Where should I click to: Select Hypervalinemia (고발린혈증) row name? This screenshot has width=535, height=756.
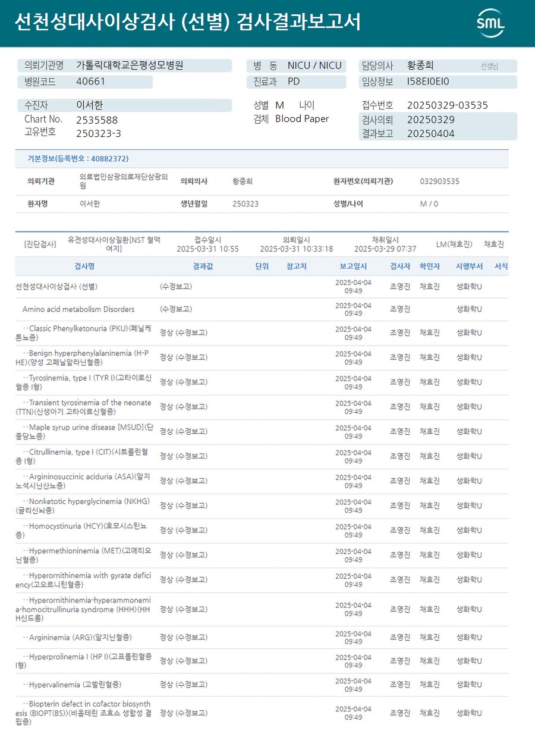(x=72, y=685)
